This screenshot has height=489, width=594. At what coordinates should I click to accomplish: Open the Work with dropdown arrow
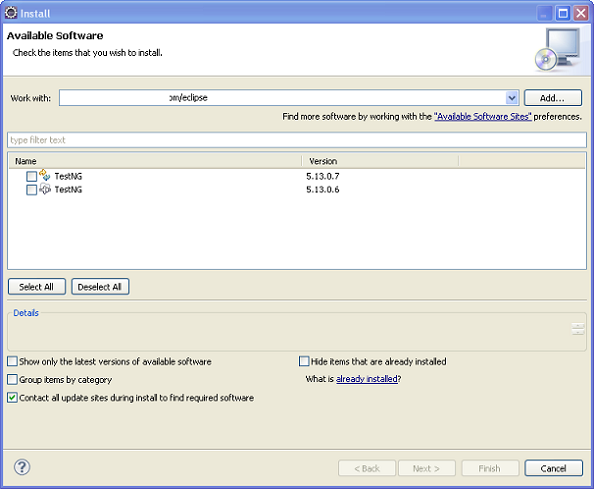tap(512, 98)
